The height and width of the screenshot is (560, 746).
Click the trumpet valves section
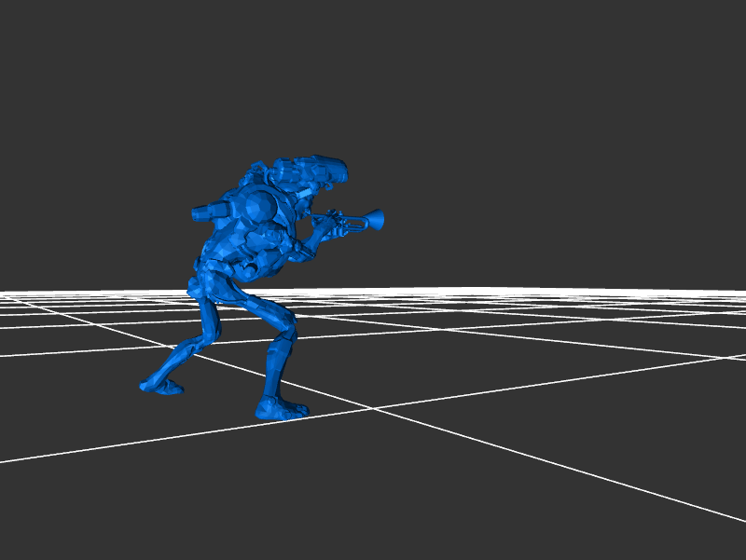347,220
